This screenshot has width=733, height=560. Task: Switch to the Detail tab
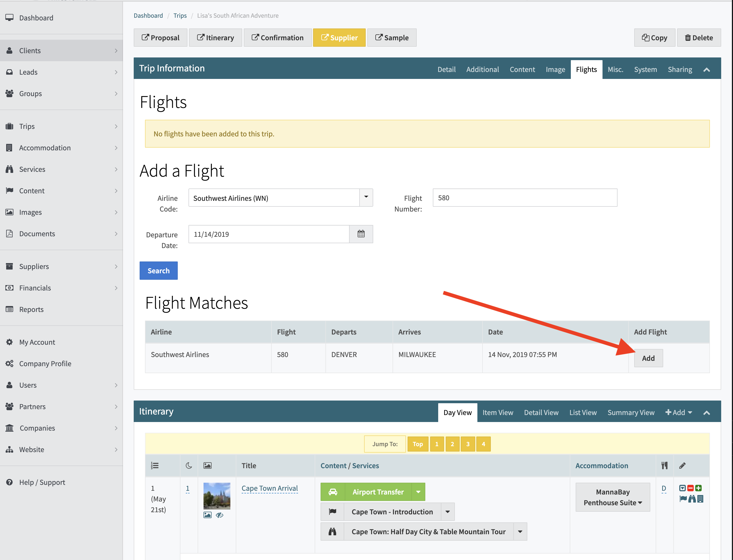click(446, 69)
